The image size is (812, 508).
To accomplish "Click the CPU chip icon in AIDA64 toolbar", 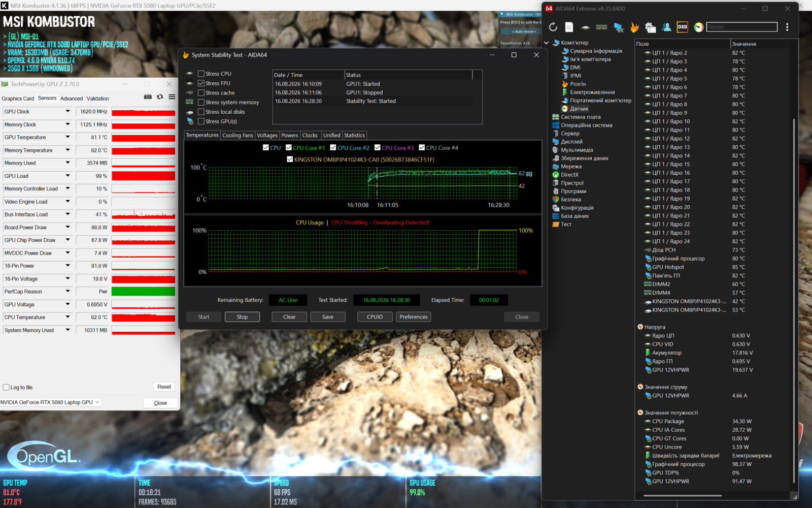I will pyautogui.click(x=586, y=27).
